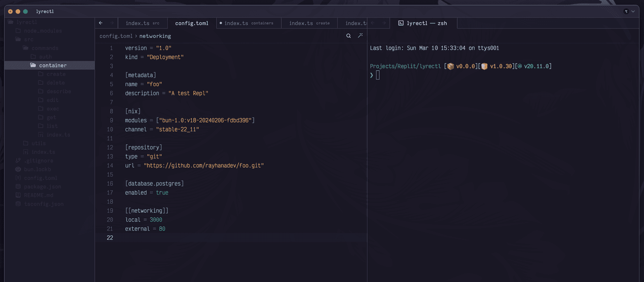The height and width of the screenshot is (282, 644).
Task: Click the networking breadcrumb symbol
Action: pos(155,36)
